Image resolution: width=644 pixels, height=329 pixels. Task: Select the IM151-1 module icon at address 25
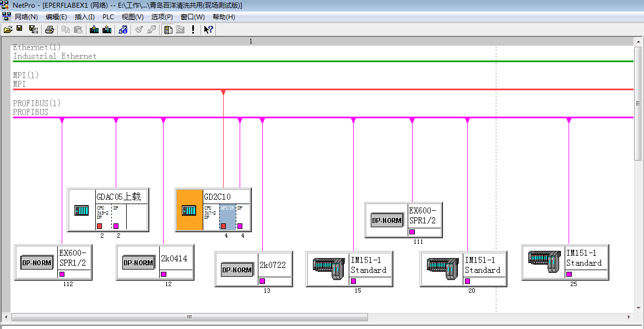544,262
